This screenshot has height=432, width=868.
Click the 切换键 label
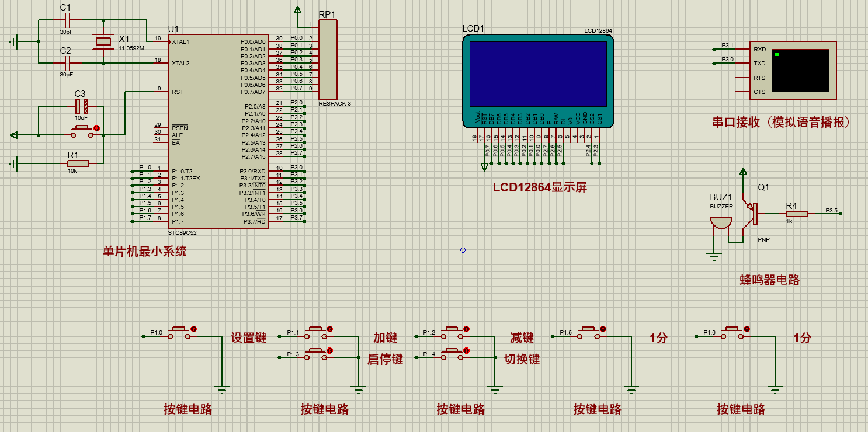522,359
